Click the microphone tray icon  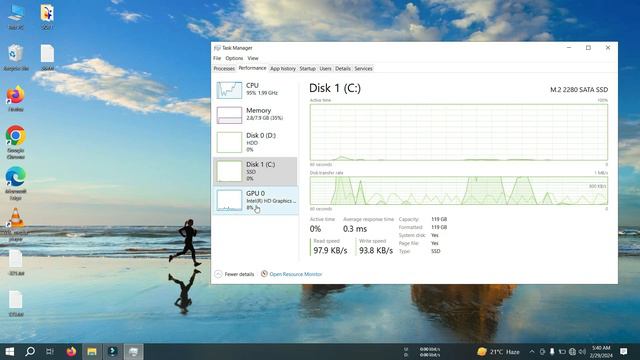pos(552,351)
